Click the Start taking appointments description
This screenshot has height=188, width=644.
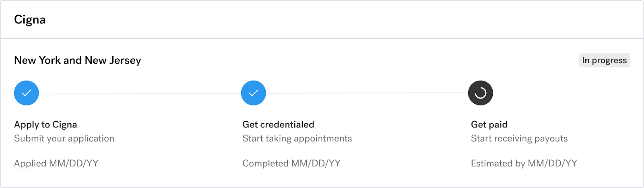click(297, 139)
